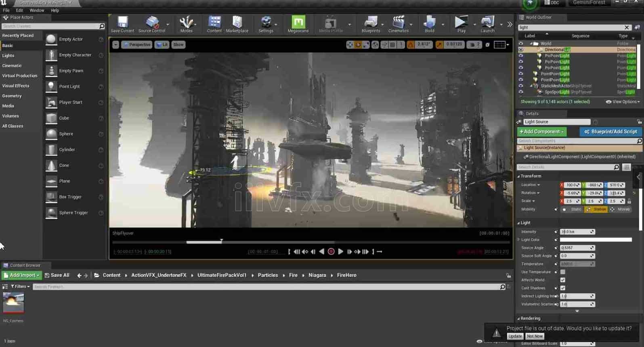Image resolution: width=644 pixels, height=347 pixels.
Task: Open the Edit menu
Action: (19, 10)
